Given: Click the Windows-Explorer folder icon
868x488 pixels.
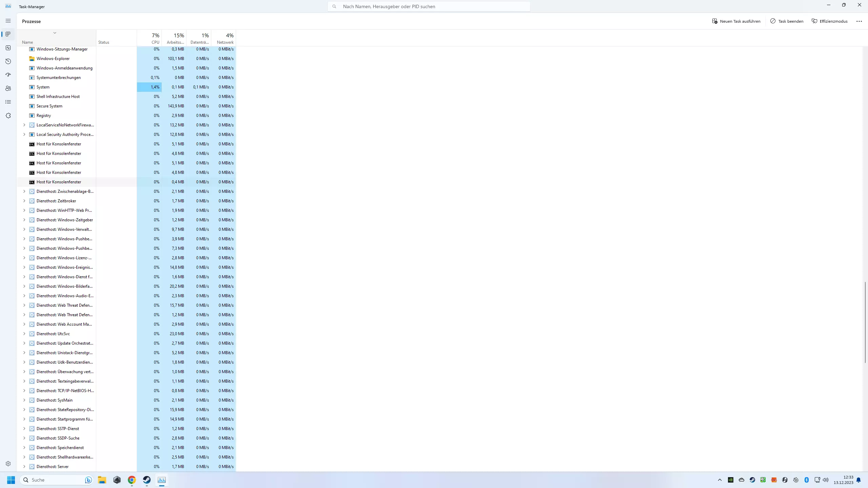Looking at the screenshot, I should (x=32, y=59).
